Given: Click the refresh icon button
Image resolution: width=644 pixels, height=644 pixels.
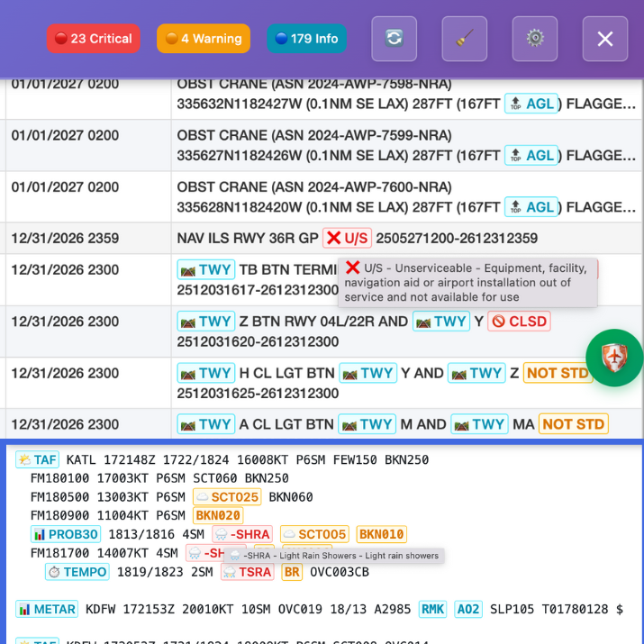Looking at the screenshot, I should [394, 39].
